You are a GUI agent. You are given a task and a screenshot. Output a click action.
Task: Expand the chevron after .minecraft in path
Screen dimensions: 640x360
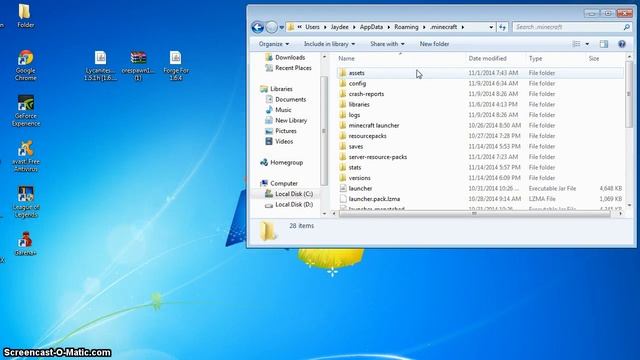click(x=463, y=27)
